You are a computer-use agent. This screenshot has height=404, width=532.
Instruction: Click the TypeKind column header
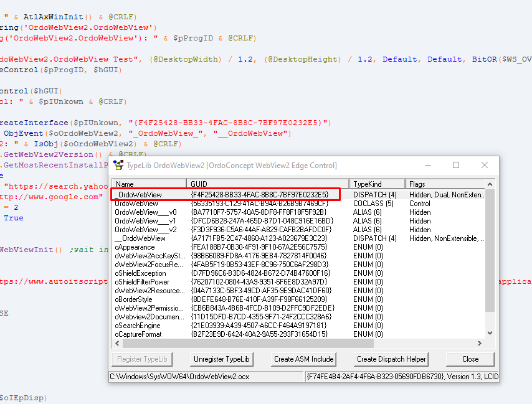[377, 184]
